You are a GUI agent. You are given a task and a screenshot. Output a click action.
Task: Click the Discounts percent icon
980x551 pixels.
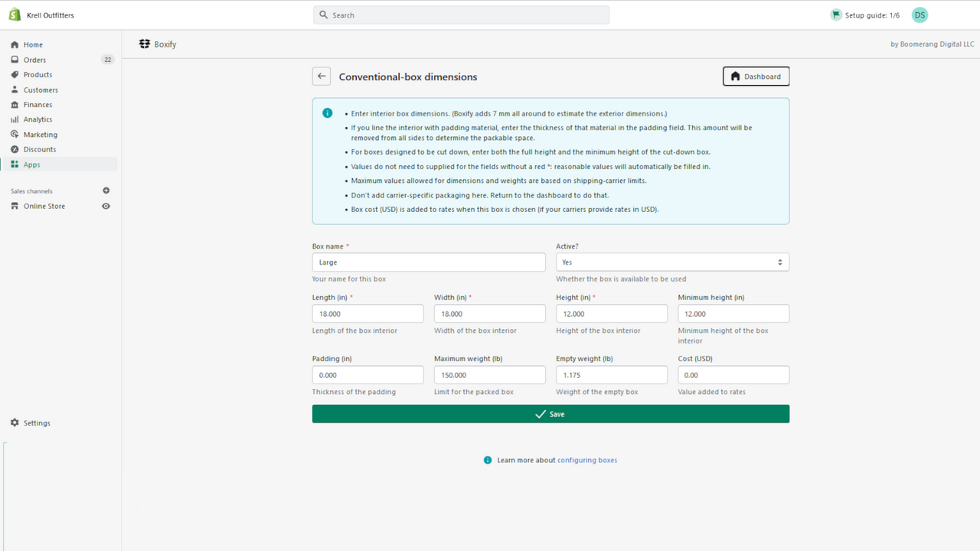[15, 149]
